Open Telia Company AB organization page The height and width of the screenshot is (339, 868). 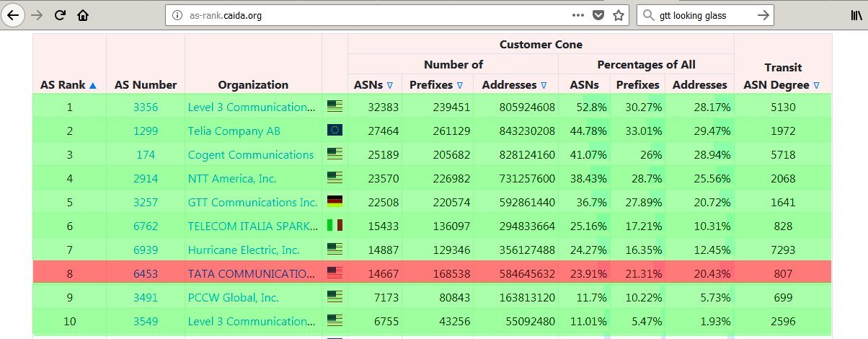pyautogui.click(x=234, y=131)
